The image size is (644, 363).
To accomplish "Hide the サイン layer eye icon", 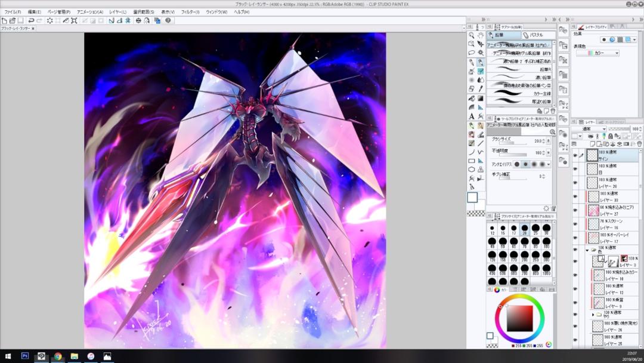I will click(575, 155).
